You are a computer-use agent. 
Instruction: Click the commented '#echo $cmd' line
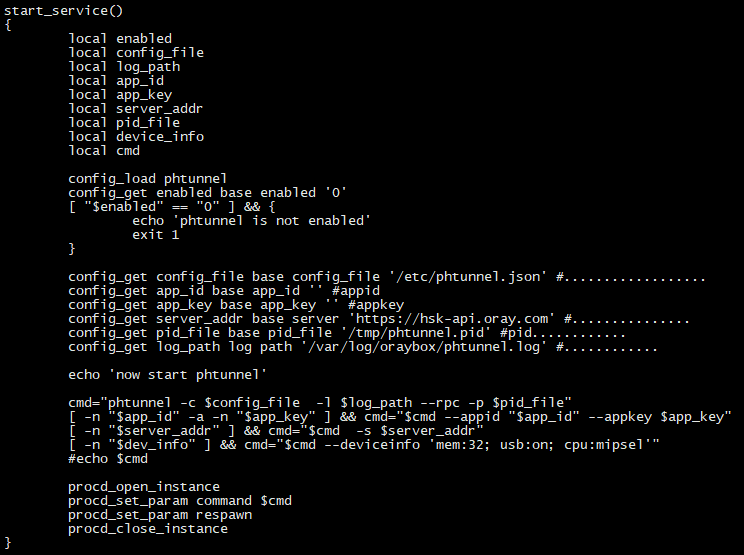click(108, 459)
